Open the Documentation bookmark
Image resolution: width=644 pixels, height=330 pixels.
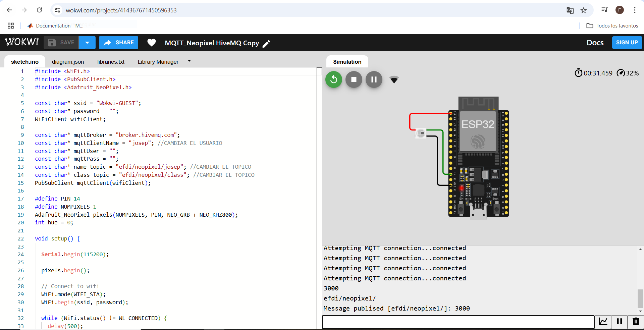coord(55,25)
